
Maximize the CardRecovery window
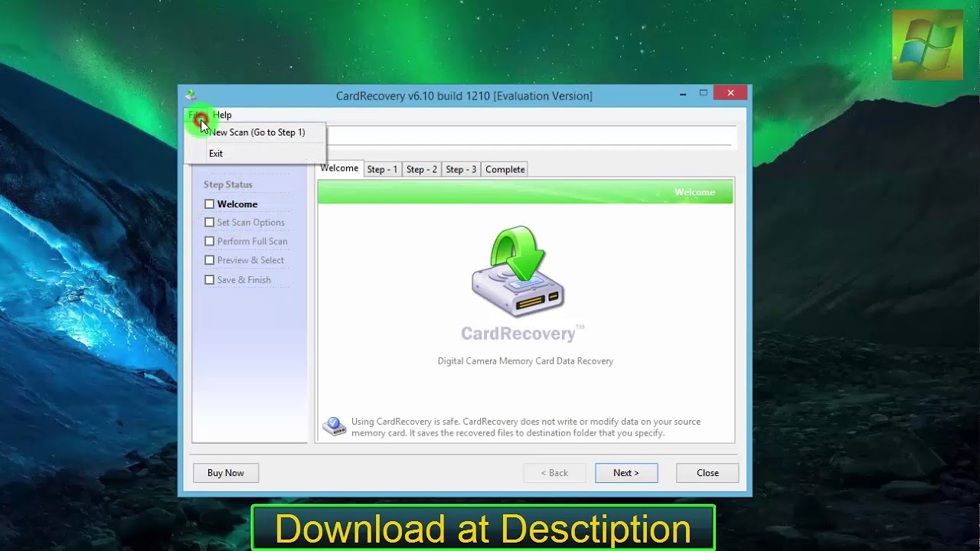[x=703, y=93]
